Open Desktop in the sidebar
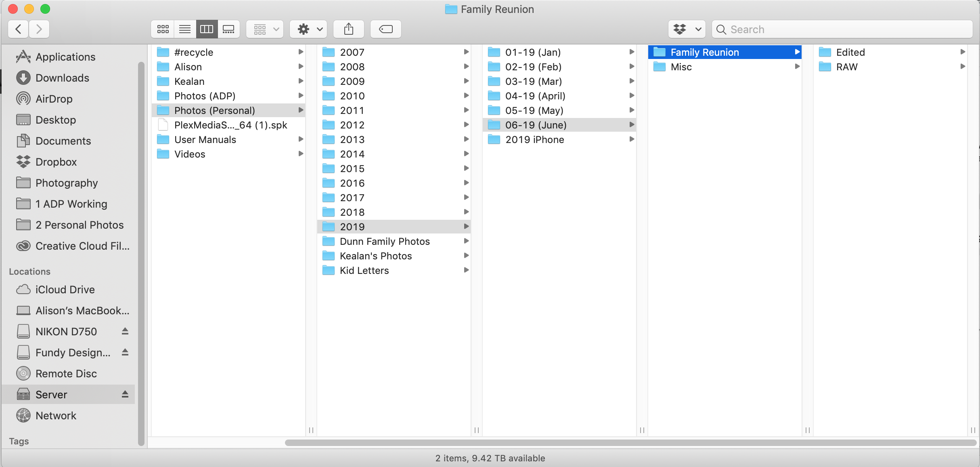 [x=69, y=120]
